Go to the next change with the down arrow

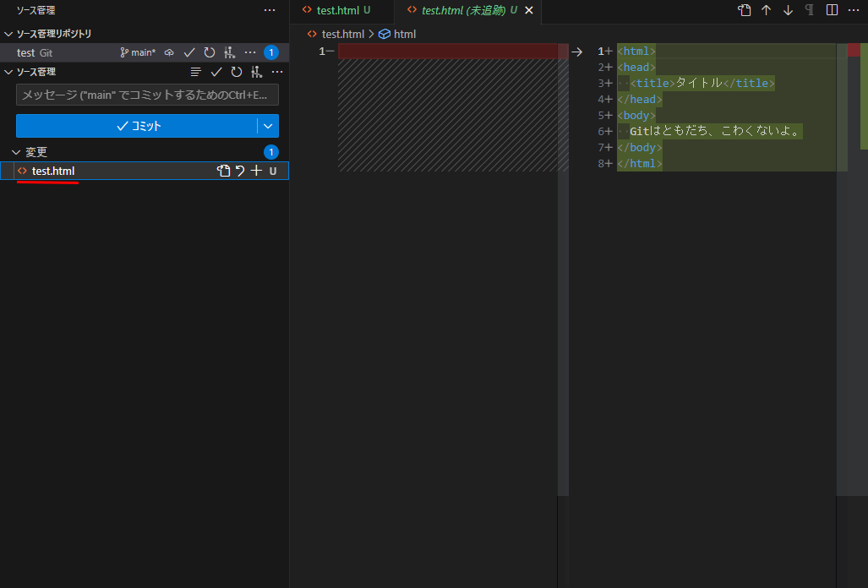pyautogui.click(x=788, y=10)
